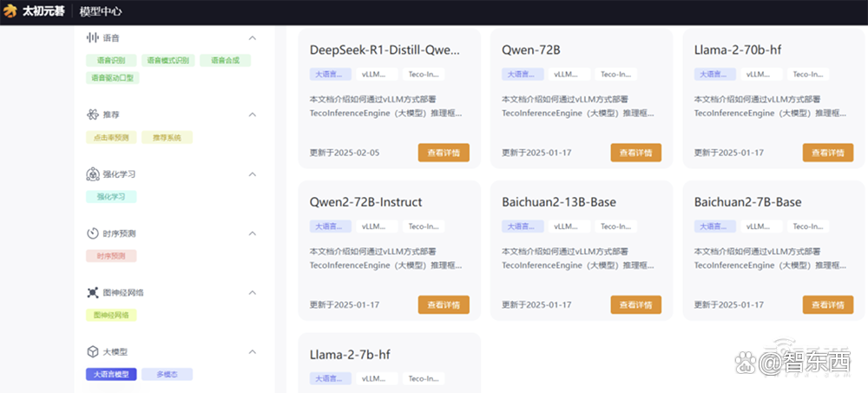
Task: Collapse the 推荐 category section
Action: (x=253, y=115)
